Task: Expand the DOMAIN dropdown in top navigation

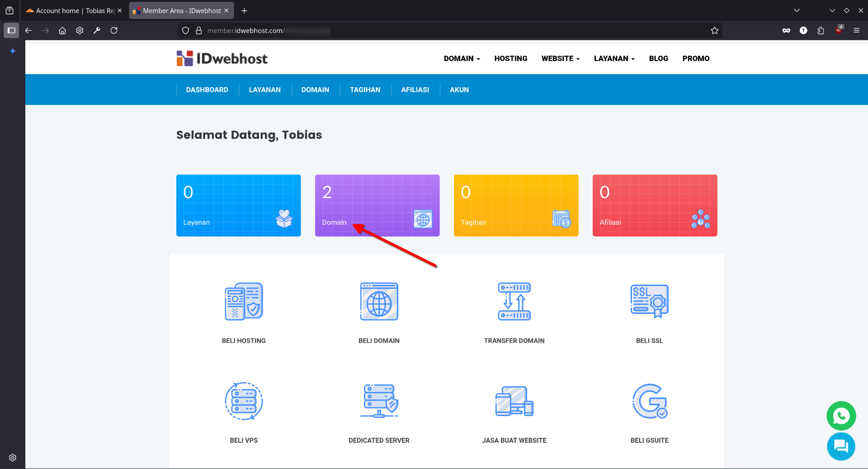Action: (x=461, y=59)
